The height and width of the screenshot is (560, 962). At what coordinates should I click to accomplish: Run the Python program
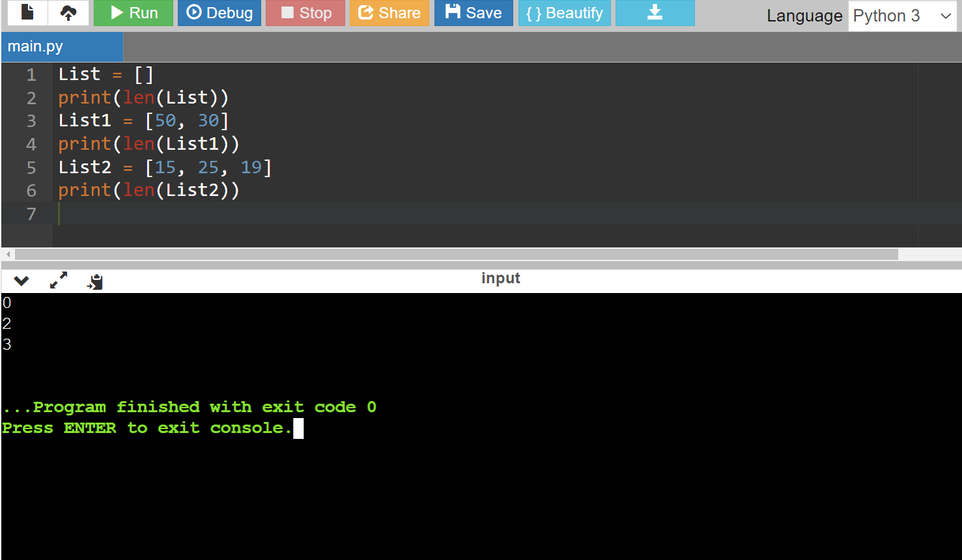coord(134,13)
